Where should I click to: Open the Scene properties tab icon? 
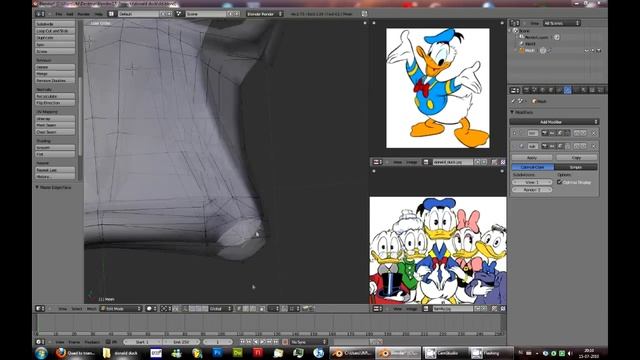[535, 90]
